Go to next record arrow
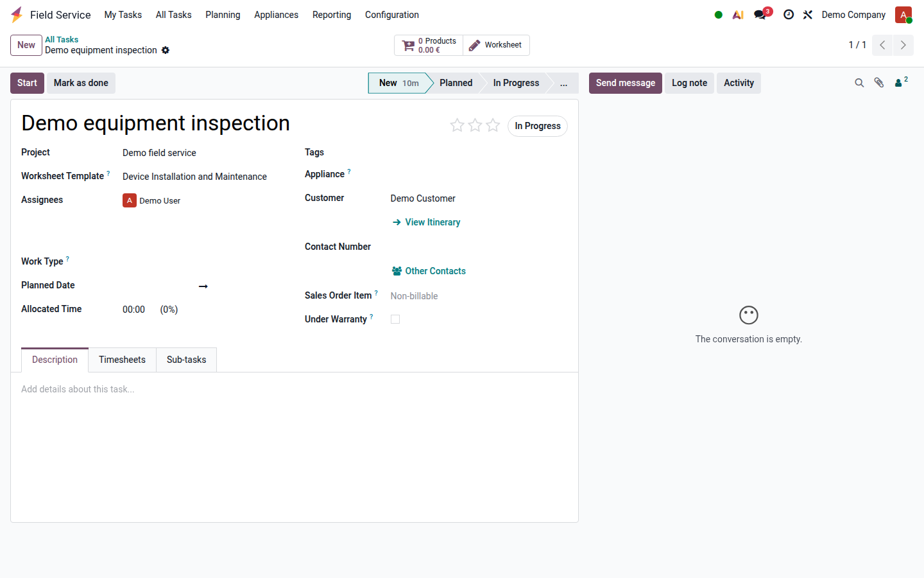The image size is (924, 578). click(x=903, y=45)
